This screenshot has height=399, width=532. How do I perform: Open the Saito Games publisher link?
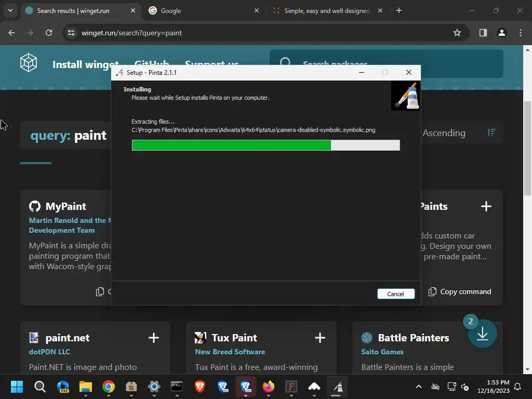382,352
